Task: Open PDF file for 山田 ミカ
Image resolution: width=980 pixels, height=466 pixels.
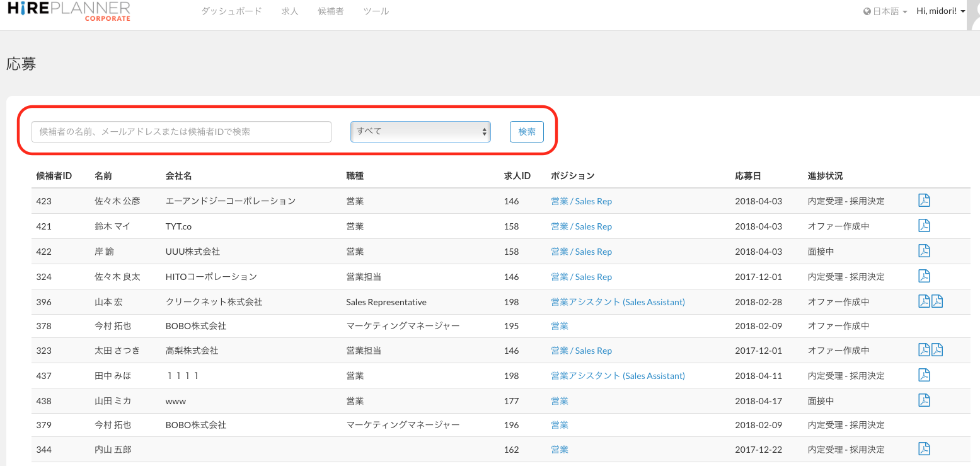Action: pos(924,400)
